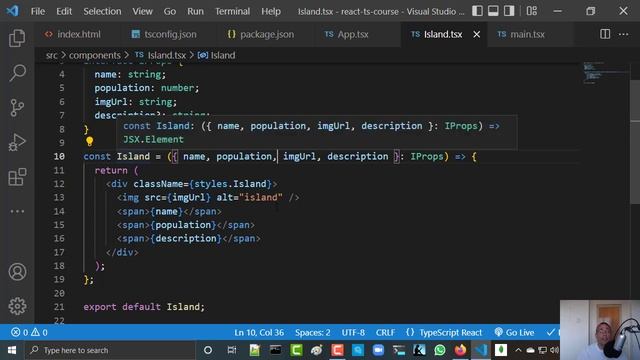The width and height of the screenshot is (640, 360).
Task: Expand the Island.tsx breadcrumb
Action: [x=160, y=55]
